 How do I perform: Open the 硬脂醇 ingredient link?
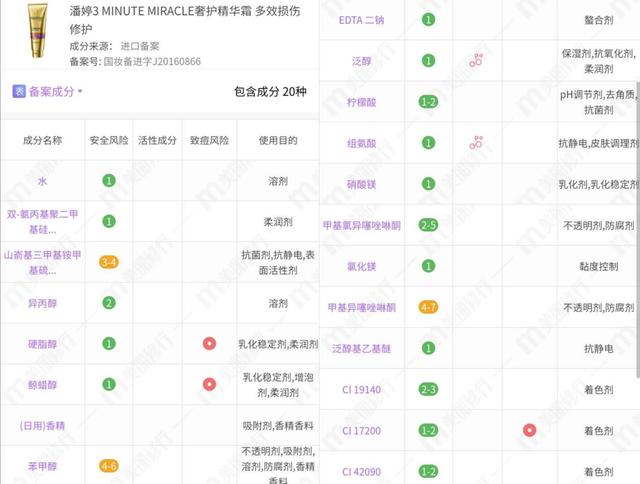pos(42,344)
